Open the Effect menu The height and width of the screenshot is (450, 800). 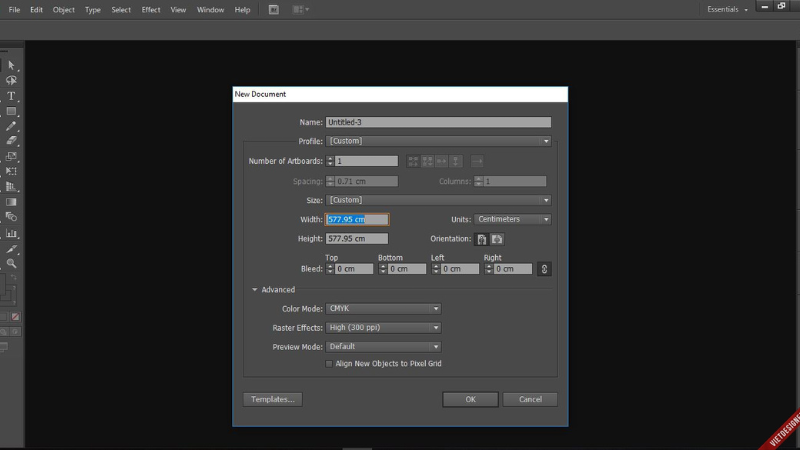click(x=150, y=9)
